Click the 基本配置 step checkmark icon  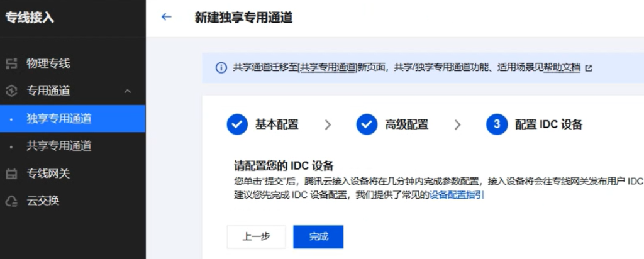click(x=237, y=124)
